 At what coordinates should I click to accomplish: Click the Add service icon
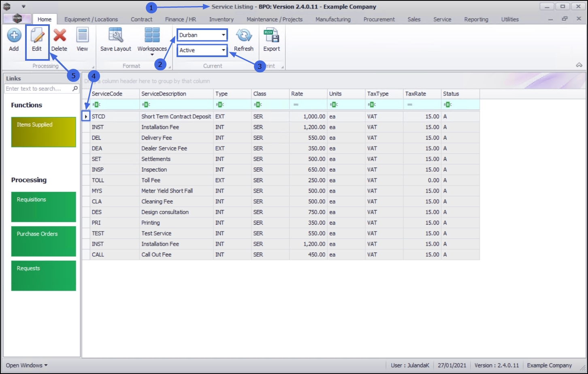(x=14, y=35)
